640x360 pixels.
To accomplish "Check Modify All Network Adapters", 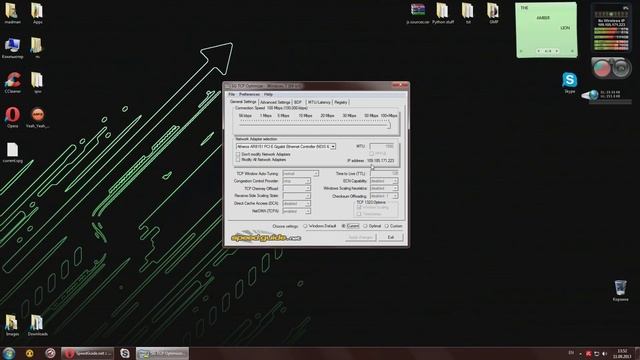I will coord(238,160).
